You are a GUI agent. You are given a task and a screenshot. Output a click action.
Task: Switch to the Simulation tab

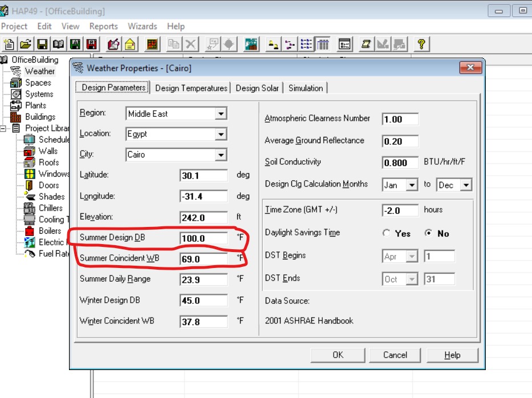(306, 88)
